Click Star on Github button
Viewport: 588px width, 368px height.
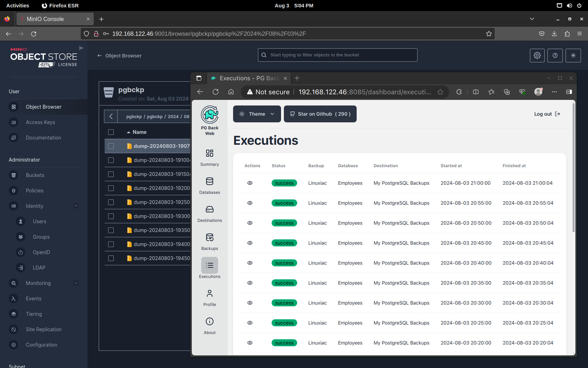click(320, 114)
